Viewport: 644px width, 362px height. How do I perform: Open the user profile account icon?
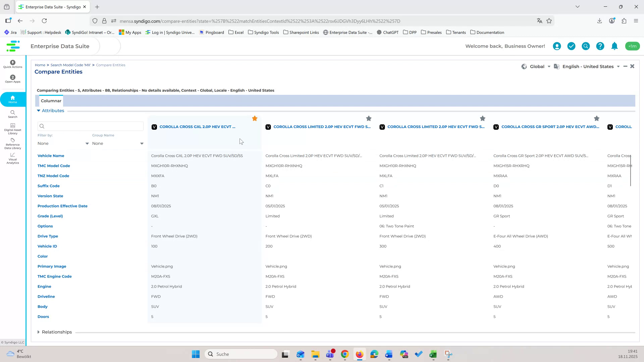[x=556, y=46]
